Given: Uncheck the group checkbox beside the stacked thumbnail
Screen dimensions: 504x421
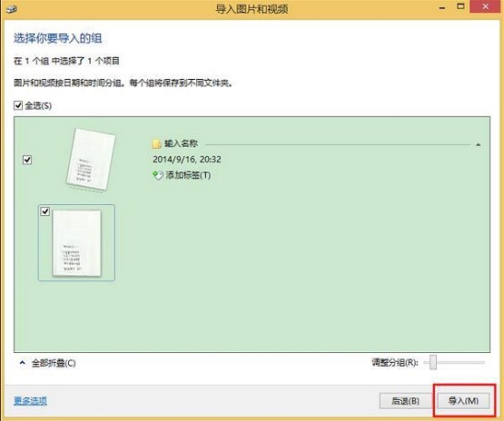Looking at the screenshot, I should coord(27,160).
